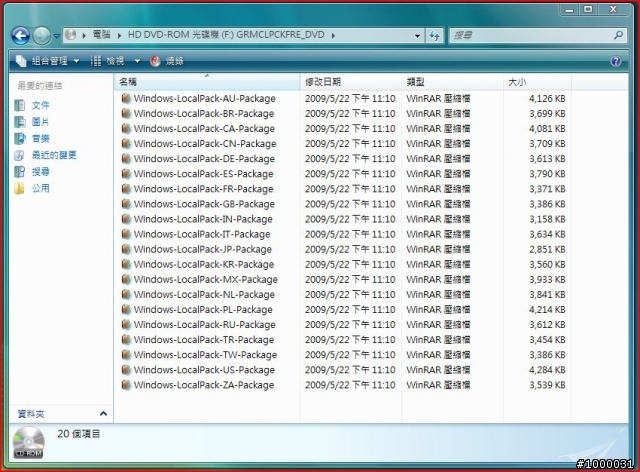Select Windows-LocalPack-RU-Package file icon

(x=126, y=325)
